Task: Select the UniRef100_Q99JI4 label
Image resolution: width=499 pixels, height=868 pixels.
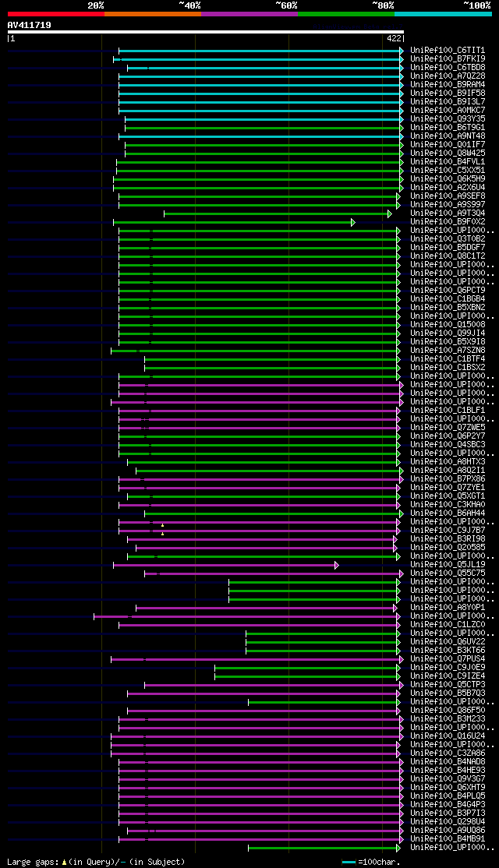Action: pos(448,333)
